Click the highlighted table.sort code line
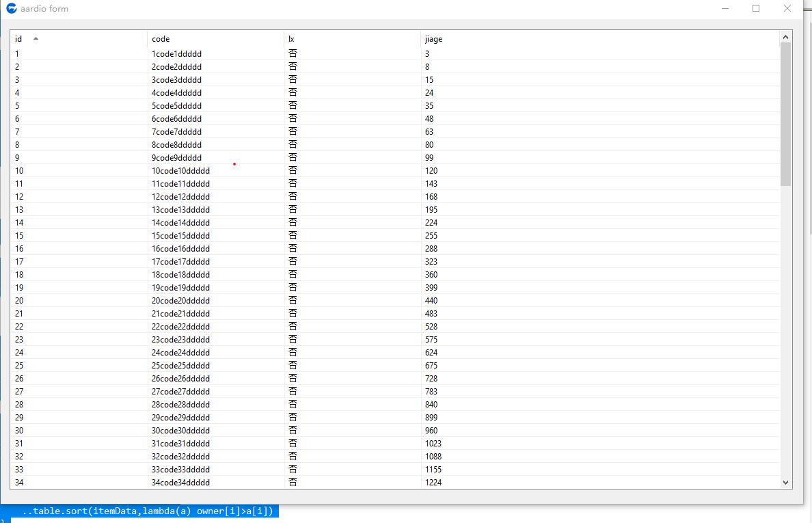812x523 pixels. [x=148, y=511]
